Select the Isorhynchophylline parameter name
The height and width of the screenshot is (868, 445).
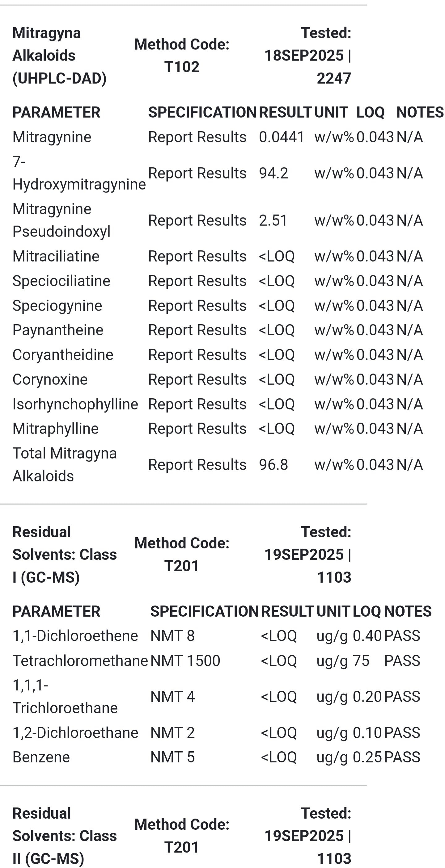[75, 404]
